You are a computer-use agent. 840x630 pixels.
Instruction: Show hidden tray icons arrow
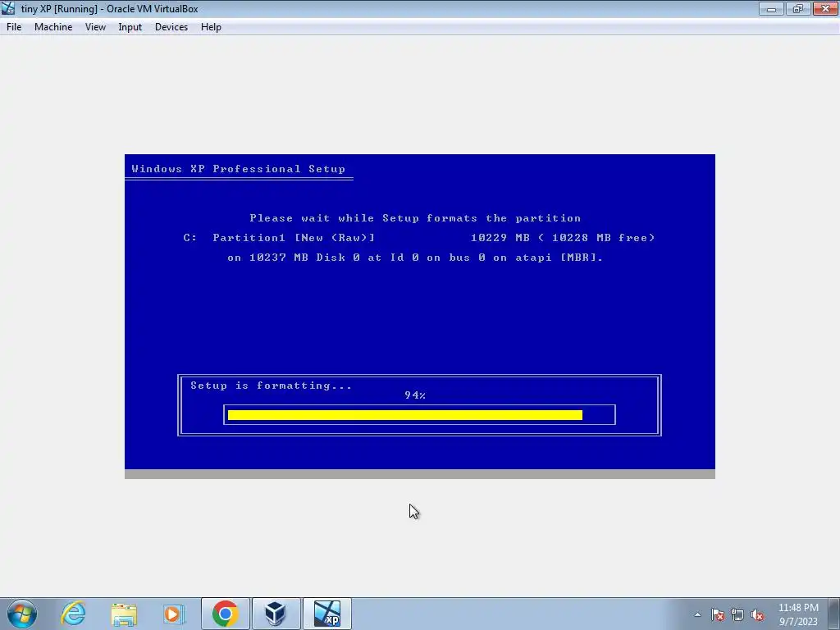click(697, 614)
